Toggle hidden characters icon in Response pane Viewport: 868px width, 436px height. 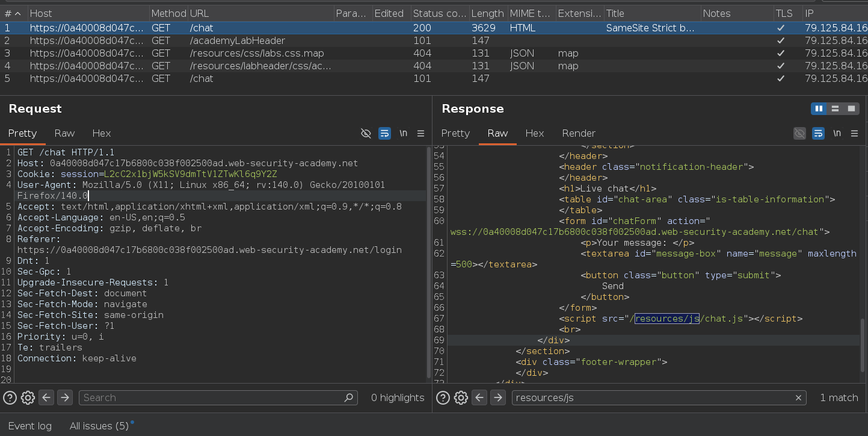pyautogui.click(x=799, y=134)
